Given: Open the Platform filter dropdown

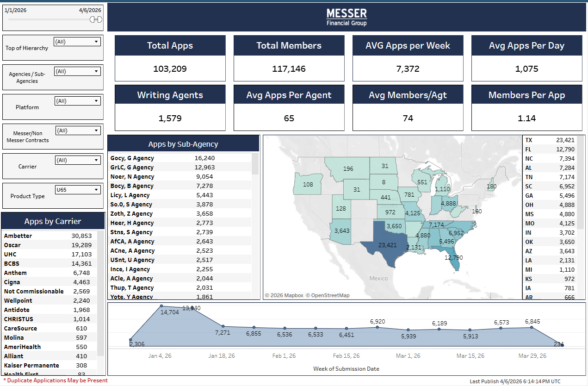Looking at the screenshot, I should pos(77,101).
